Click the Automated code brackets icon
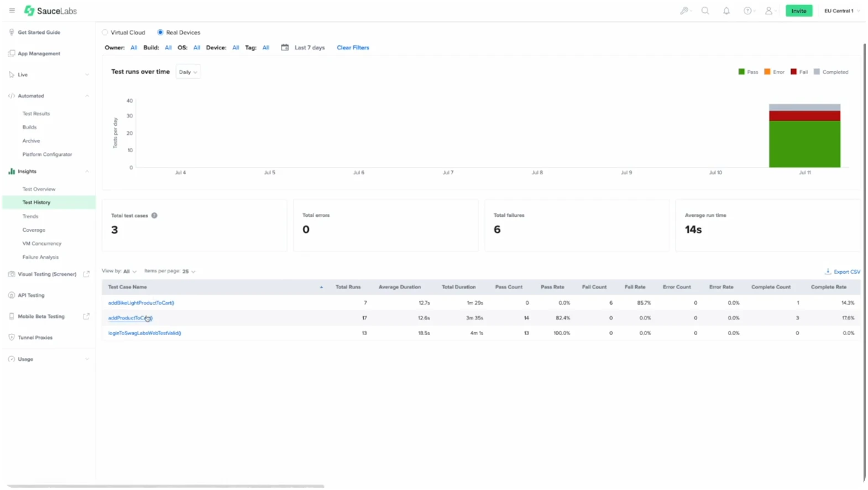The image size is (868, 490). pyautogui.click(x=12, y=96)
